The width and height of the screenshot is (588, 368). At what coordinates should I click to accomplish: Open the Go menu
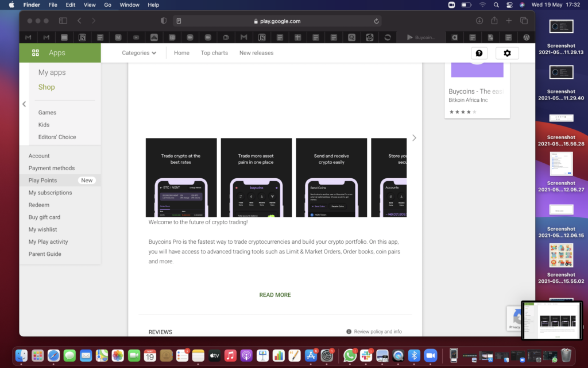point(107,5)
